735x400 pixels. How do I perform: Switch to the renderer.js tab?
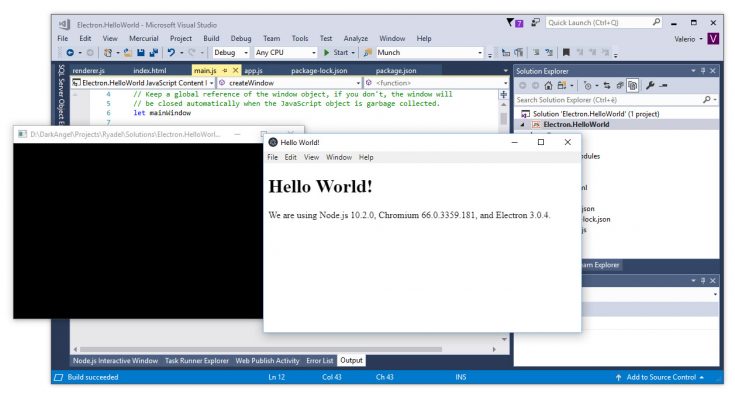pos(89,71)
